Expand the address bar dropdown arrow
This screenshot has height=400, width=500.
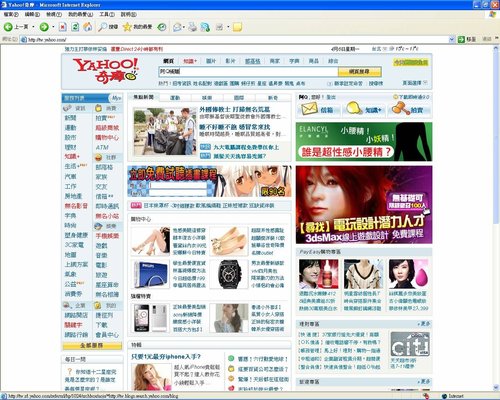[x=452, y=39]
